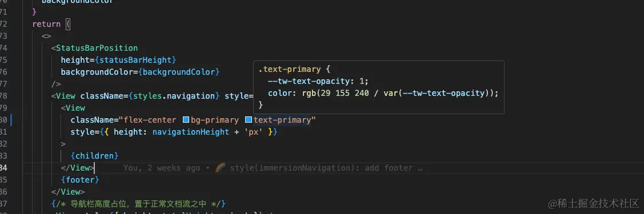Click the bg-primary color swatch
The height and width of the screenshot is (214, 644).
coord(186,120)
